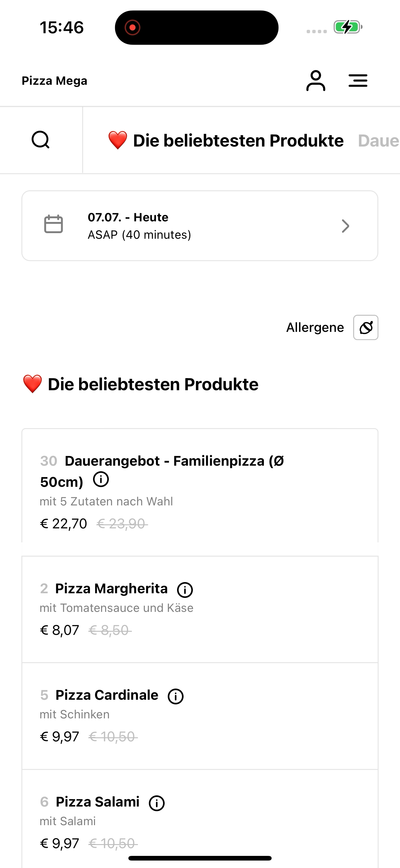Screen dimensions: 400x868
Task: Tap the Allergene label text
Action: pyautogui.click(x=315, y=328)
